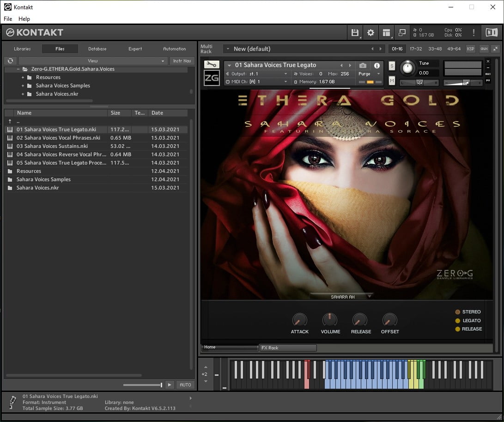Click the Instr Nav button
The width and height of the screenshot is (504, 422).
tap(182, 61)
